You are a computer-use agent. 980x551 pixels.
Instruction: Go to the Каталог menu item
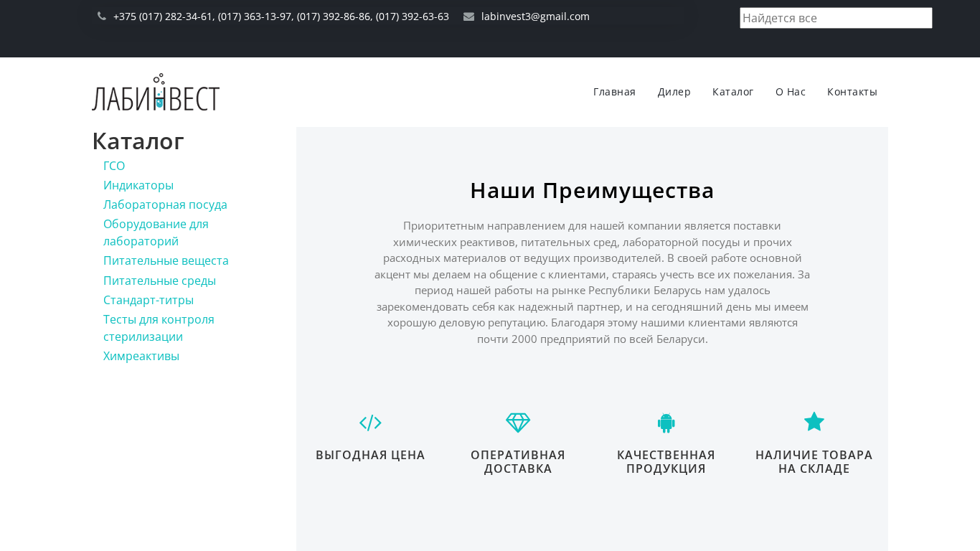point(732,92)
